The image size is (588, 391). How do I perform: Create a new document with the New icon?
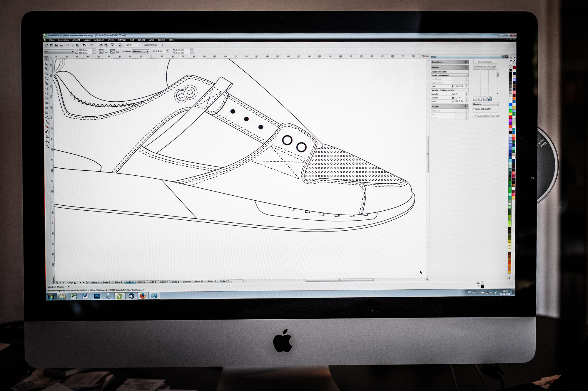coord(46,45)
